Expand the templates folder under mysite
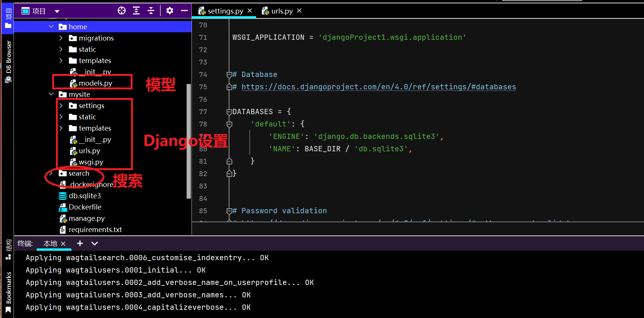The width and height of the screenshot is (644, 318). point(61,128)
